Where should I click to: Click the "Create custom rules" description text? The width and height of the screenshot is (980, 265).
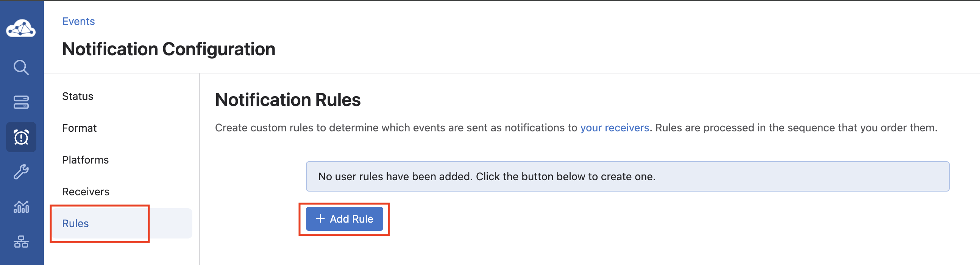tap(396, 128)
